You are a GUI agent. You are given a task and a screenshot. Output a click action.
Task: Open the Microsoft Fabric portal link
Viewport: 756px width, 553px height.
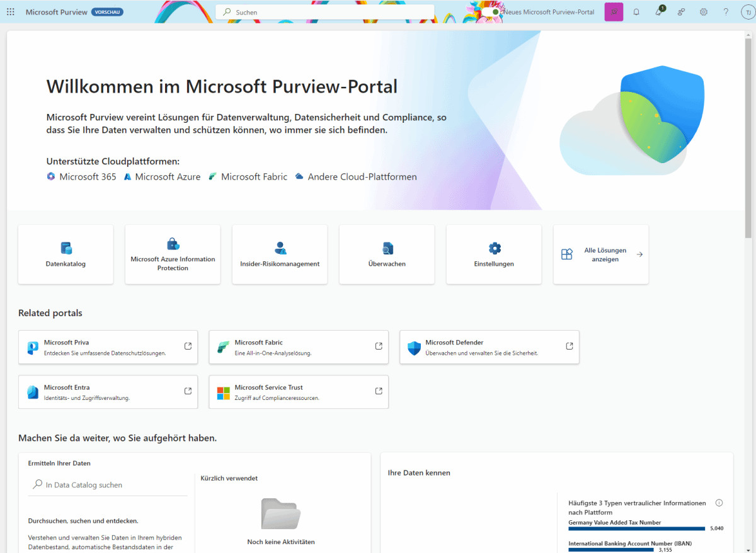click(298, 347)
